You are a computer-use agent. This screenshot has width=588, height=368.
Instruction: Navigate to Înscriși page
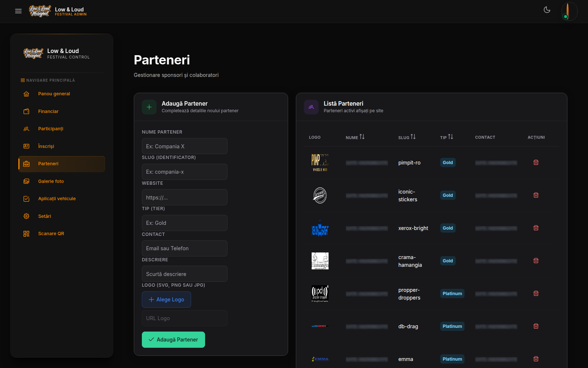62,146
